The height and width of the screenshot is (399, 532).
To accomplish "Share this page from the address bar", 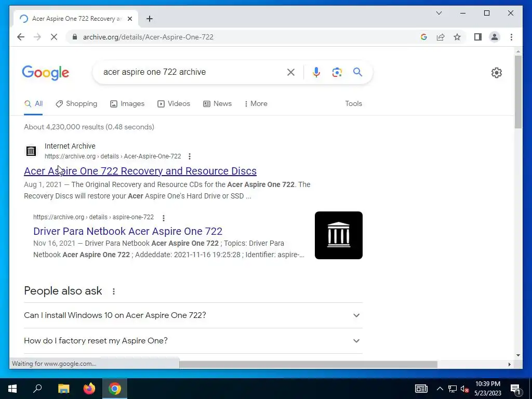I will [441, 37].
